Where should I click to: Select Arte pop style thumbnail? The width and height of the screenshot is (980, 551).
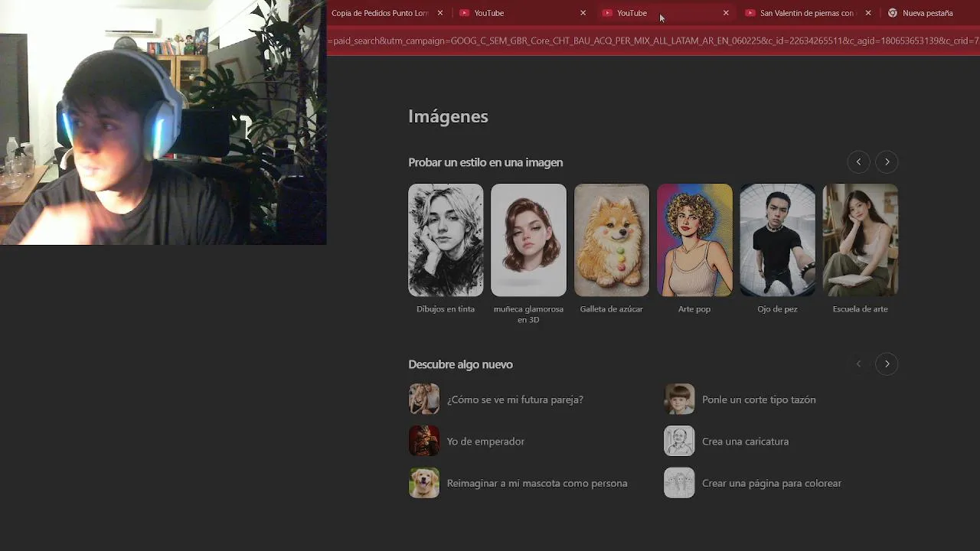[694, 240]
